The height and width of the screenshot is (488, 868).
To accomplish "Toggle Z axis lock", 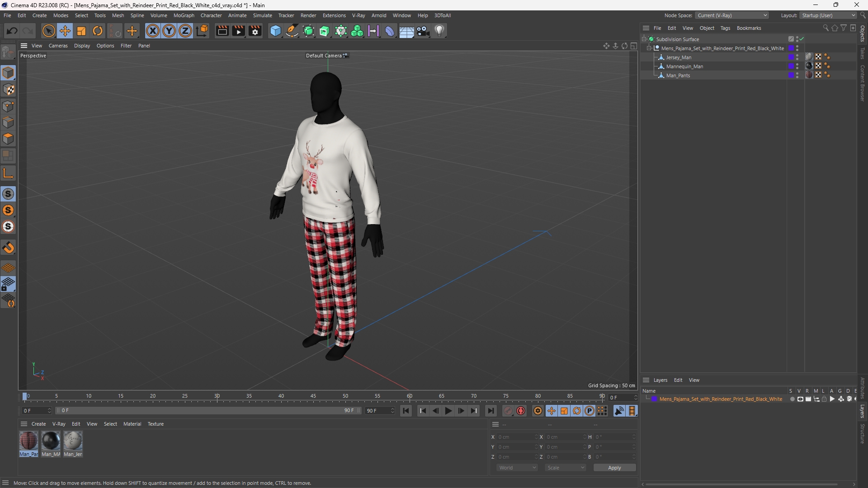I will click(185, 31).
